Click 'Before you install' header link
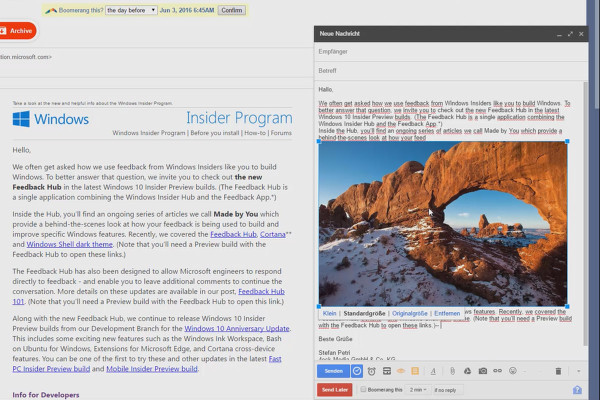Image resolution: width=600 pixels, height=400 pixels. pos(215,133)
